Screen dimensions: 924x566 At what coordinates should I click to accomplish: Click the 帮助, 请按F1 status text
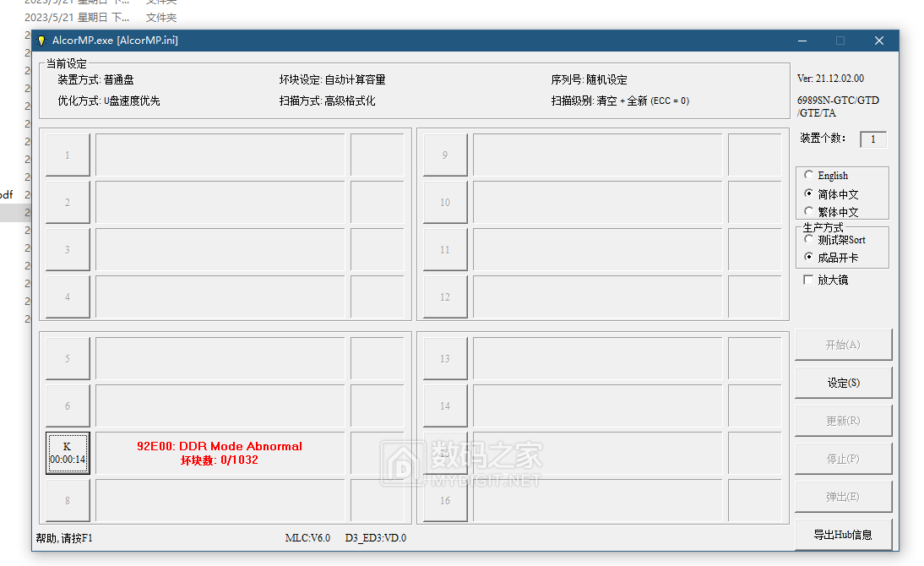[64, 537]
